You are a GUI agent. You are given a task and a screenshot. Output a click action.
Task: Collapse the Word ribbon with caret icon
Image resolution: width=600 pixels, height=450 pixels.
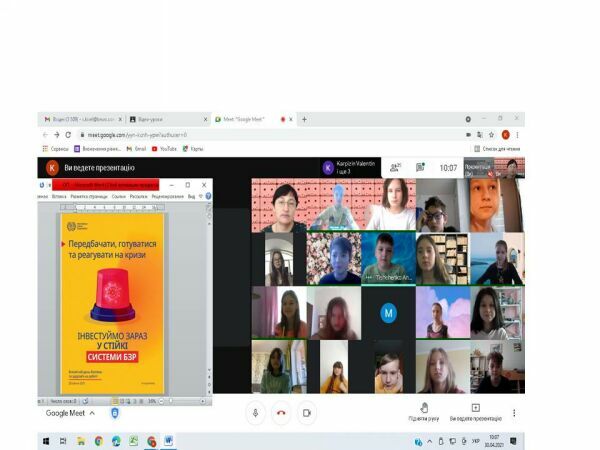[x=201, y=196]
